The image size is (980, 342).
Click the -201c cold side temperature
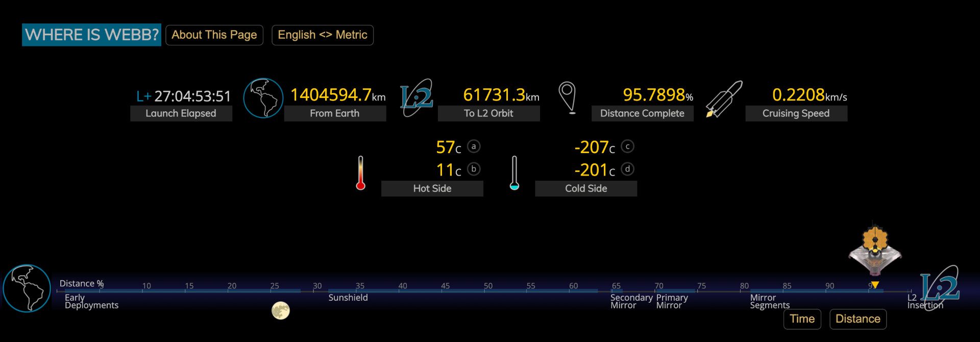(x=595, y=170)
